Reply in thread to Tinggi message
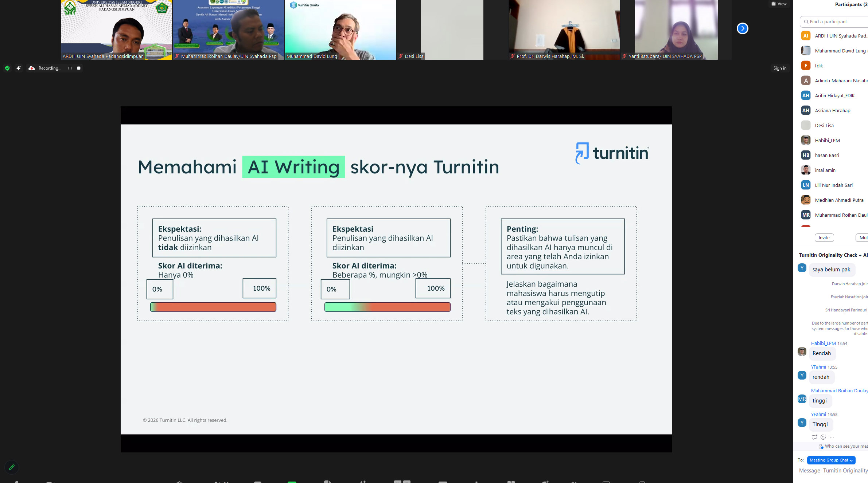 (814, 437)
